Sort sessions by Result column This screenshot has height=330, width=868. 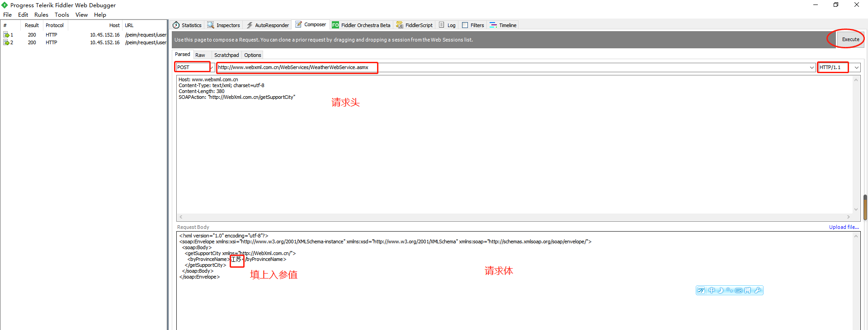(x=32, y=25)
